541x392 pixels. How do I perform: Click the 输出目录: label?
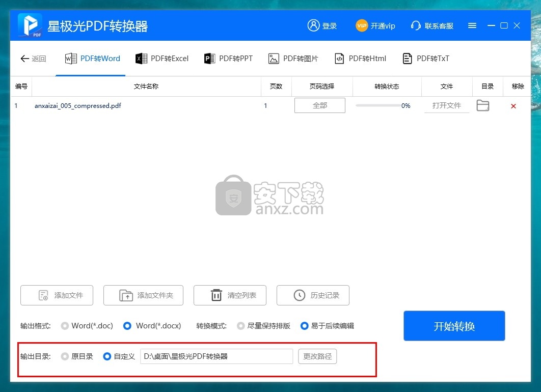click(35, 356)
